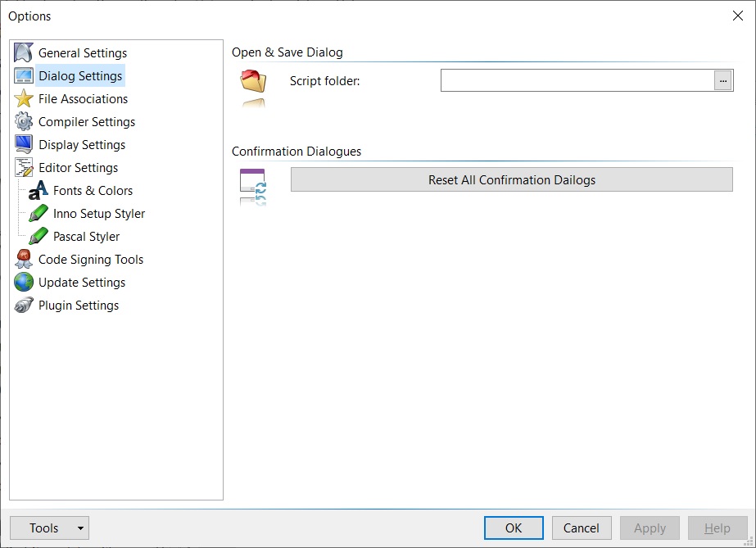The height and width of the screenshot is (548, 756).
Task: Click the Script folder label
Action: point(324,81)
